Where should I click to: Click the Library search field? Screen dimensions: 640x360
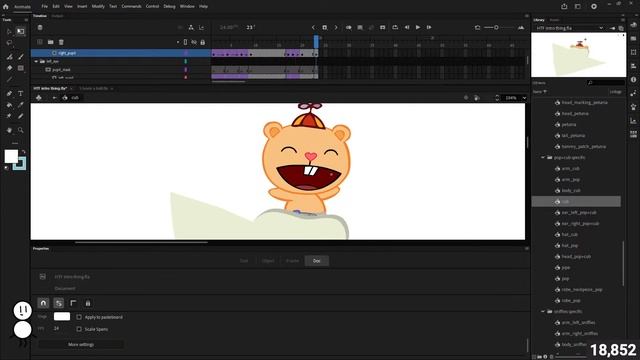[x=606, y=83]
